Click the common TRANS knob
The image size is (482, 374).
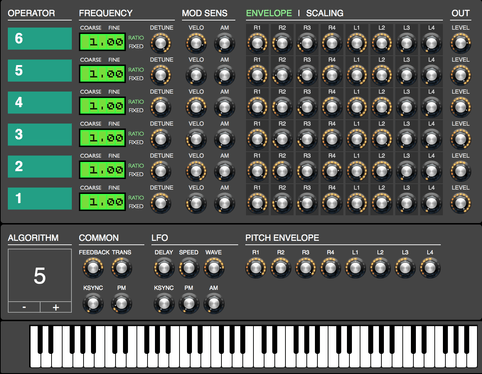coord(121,268)
